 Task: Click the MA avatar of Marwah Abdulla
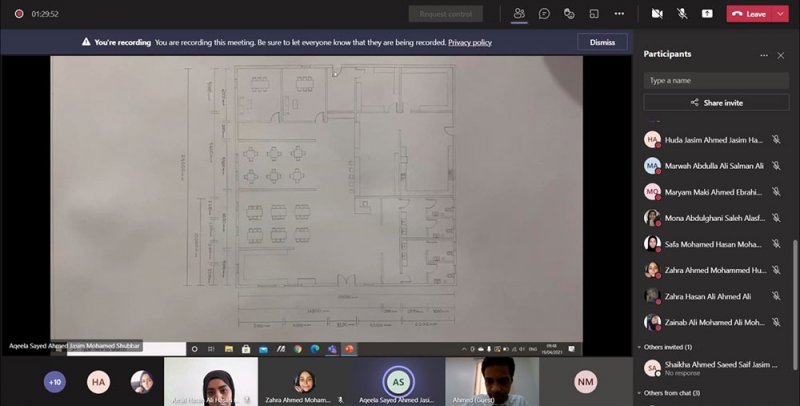tap(652, 165)
